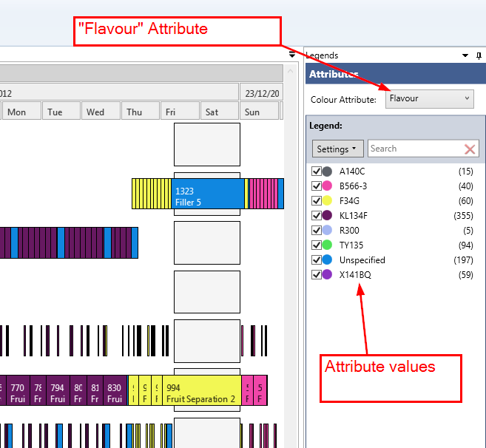Select the 830 Frui purple block
486x448 pixels.
click(115, 393)
